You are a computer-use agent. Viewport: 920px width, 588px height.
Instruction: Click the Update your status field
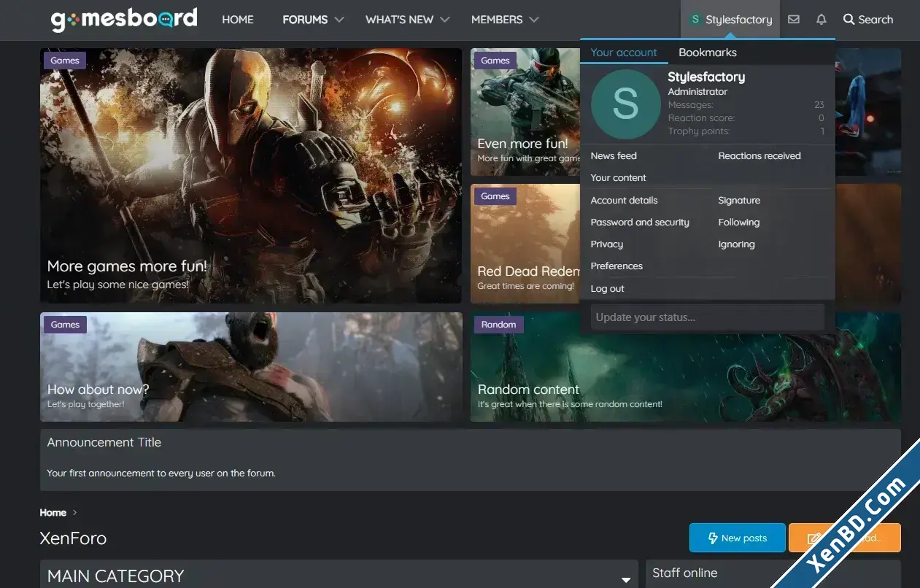click(708, 317)
